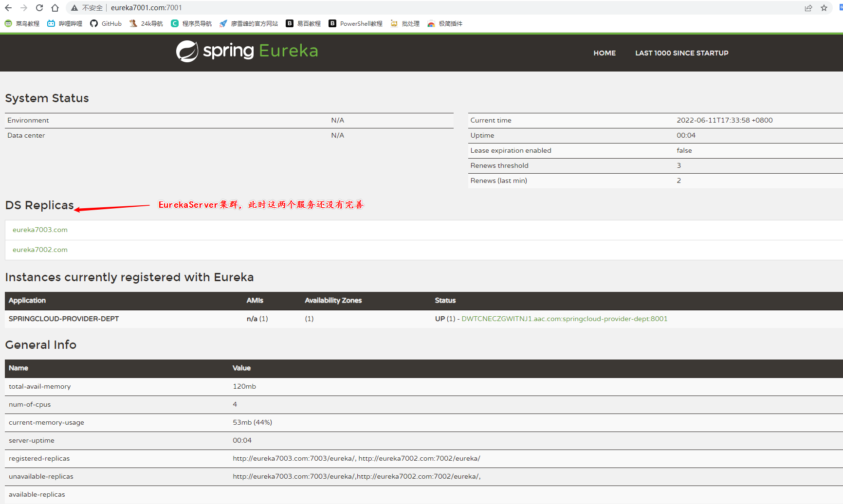Open the 24k导航 bookmark
The image size is (843, 504).
pos(147,23)
